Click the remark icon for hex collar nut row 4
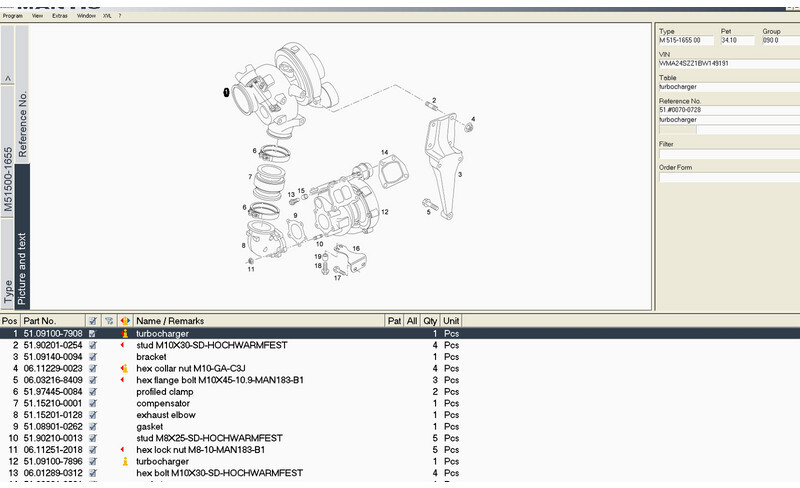 (124, 369)
